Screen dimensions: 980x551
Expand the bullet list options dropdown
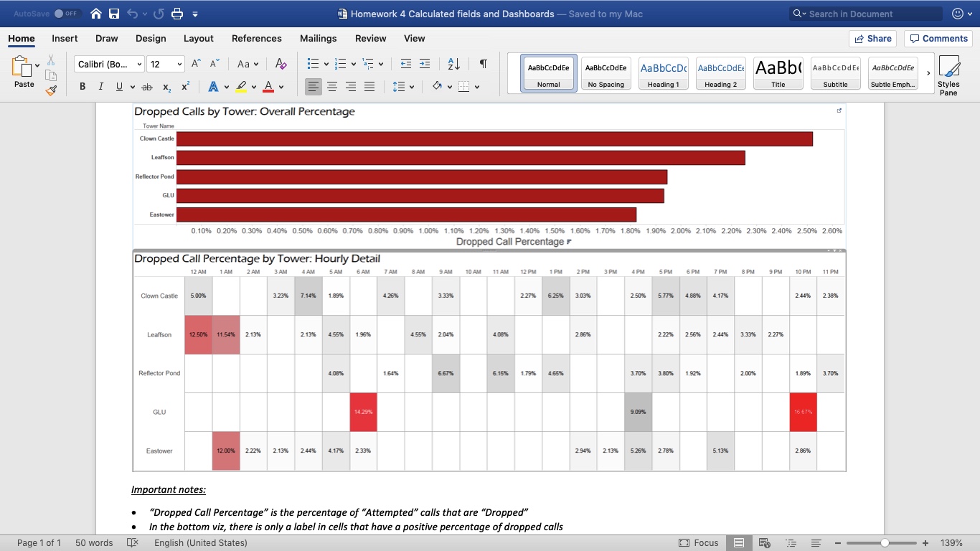click(x=326, y=64)
